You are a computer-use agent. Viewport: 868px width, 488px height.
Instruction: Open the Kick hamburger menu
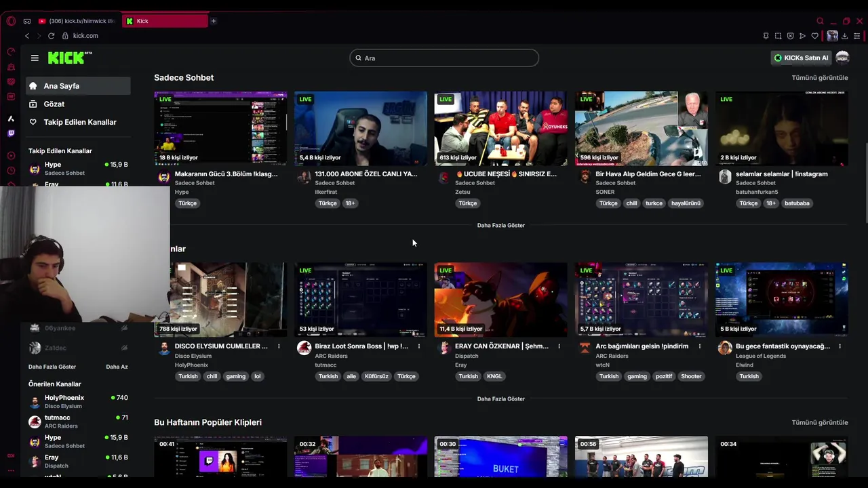[35, 58]
